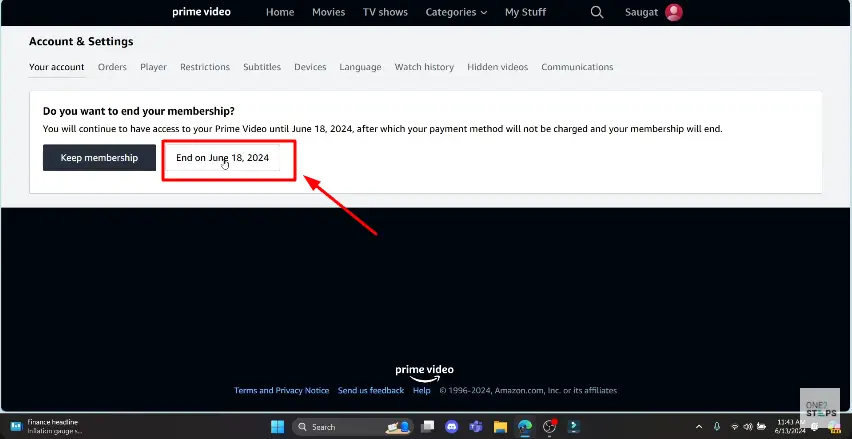This screenshot has height=439, width=852.
Task: Switch to the Communications tab
Action: [x=577, y=67]
